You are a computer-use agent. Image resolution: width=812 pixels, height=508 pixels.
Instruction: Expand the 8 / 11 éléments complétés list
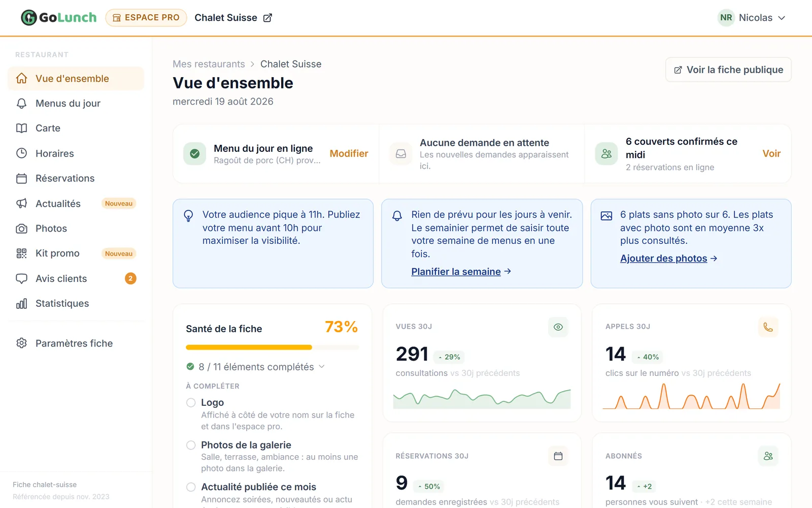point(256,367)
